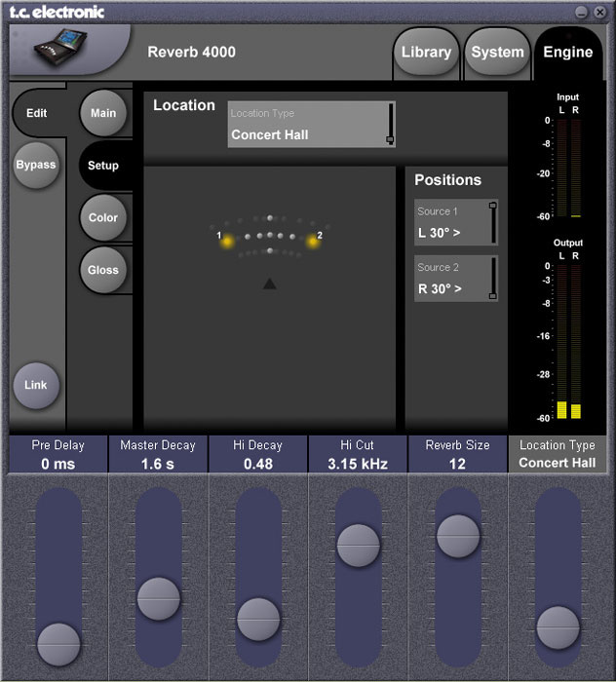Click the listener triangle marker

click(x=270, y=284)
